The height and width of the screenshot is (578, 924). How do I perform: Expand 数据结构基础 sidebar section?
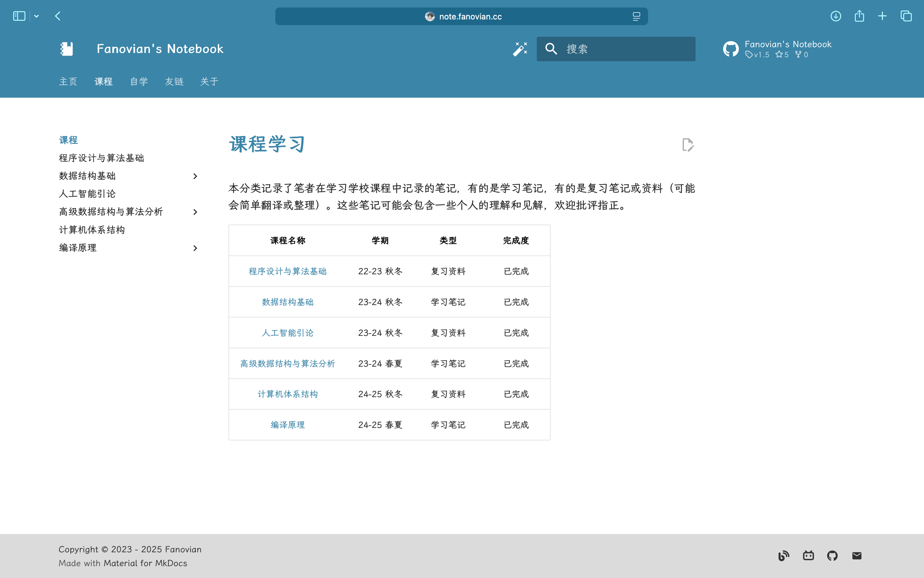point(195,176)
